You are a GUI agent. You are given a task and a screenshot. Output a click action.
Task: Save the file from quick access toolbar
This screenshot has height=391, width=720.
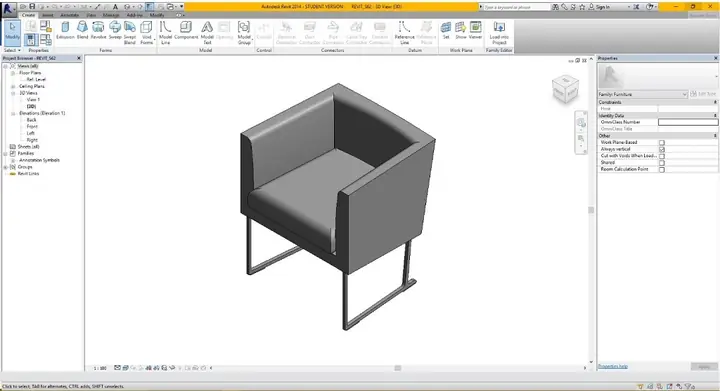(32, 7)
